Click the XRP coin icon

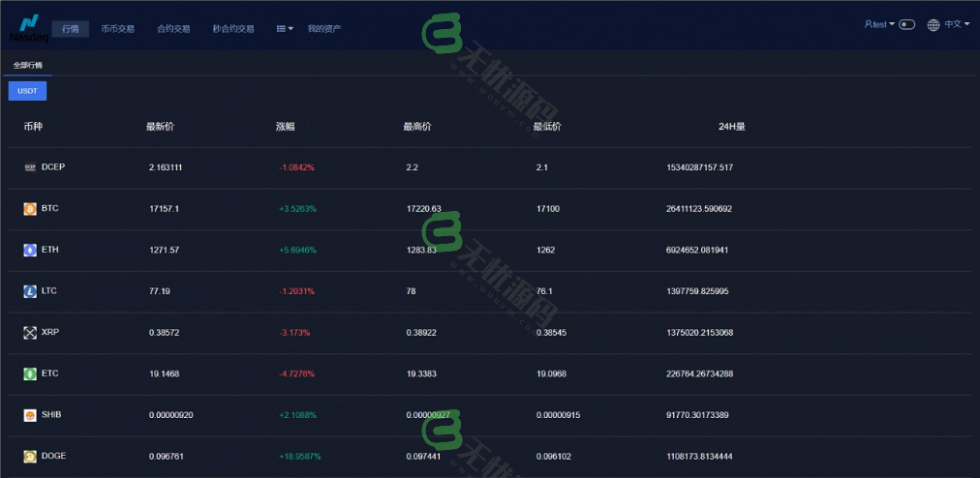[30, 333]
